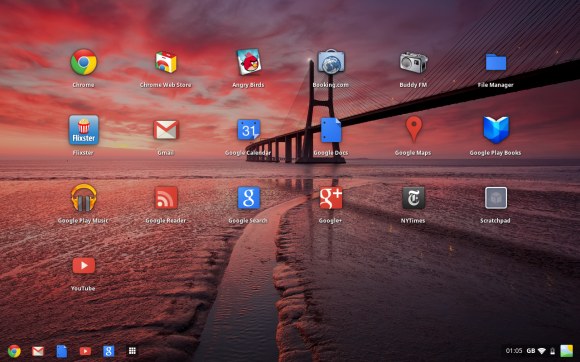
Task: Click the clock showing 01:05
Action: pos(514,351)
